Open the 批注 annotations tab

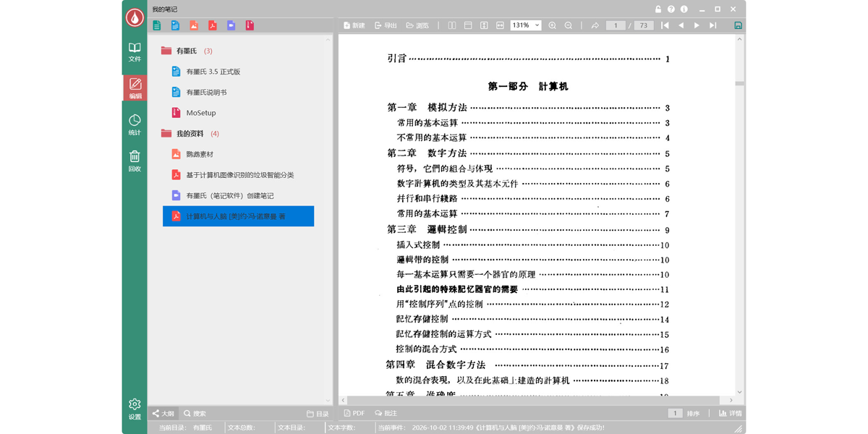click(x=386, y=414)
